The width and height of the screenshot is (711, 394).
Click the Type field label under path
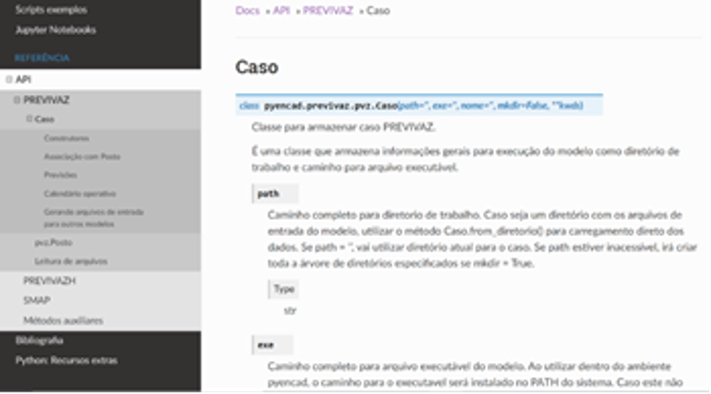point(284,289)
